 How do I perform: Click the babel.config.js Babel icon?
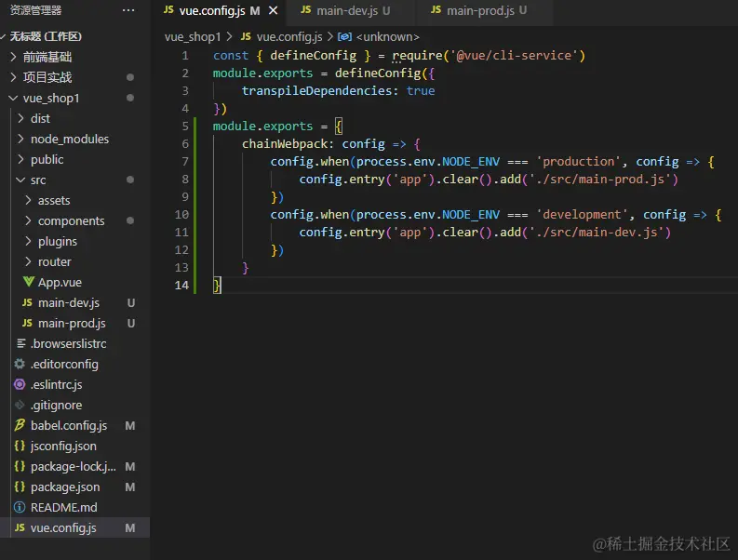[20, 425]
